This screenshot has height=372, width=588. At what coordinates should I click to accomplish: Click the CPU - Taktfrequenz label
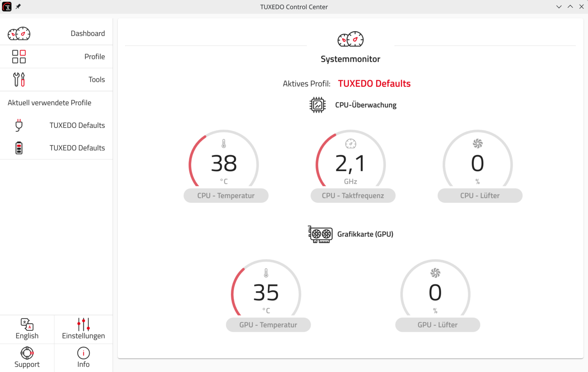[x=353, y=195]
